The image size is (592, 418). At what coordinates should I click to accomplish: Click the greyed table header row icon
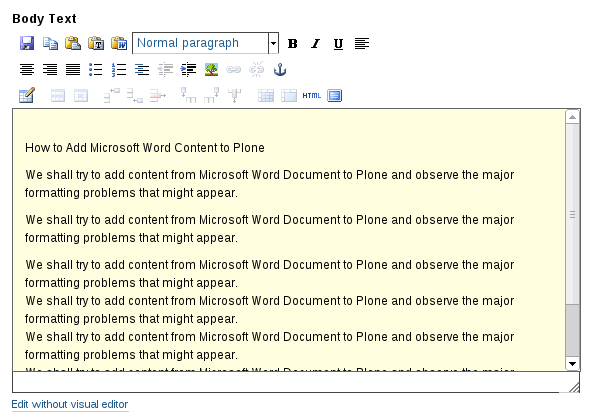pyautogui.click(x=58, y=96)
